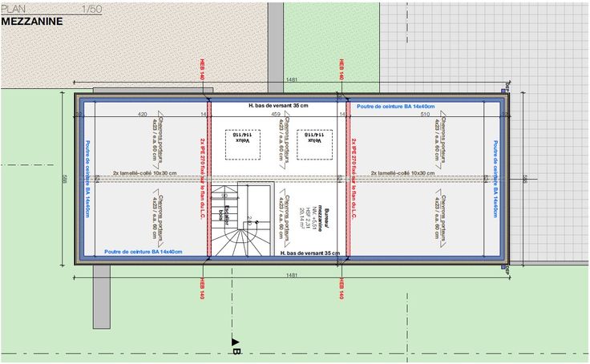Select the bottom-right HEB 140 label
The height and width of the screenshot is (364, 590).
point(341,288)
